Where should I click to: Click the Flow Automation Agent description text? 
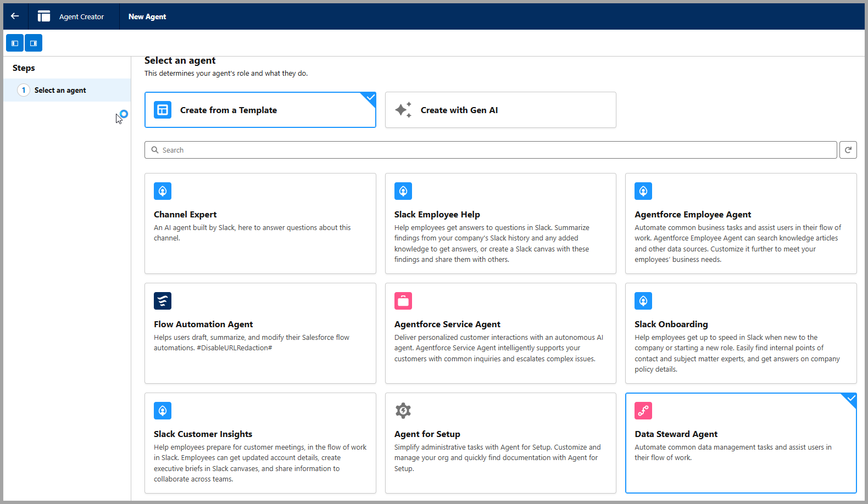252,343
